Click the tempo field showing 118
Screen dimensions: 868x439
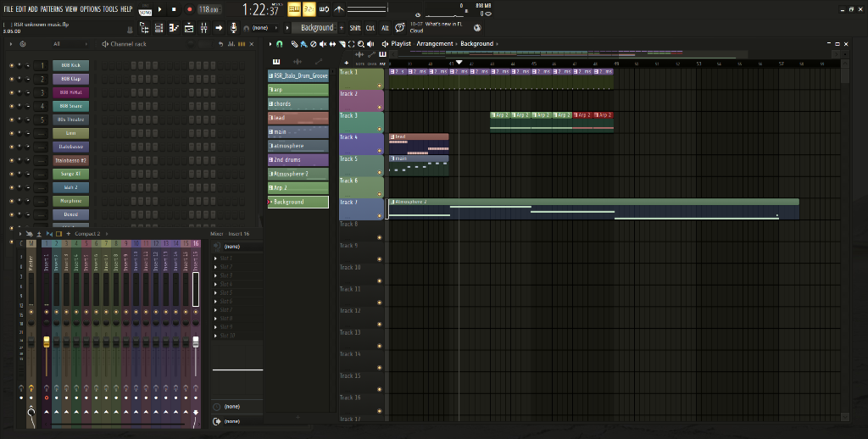click(x=209, y=9)
